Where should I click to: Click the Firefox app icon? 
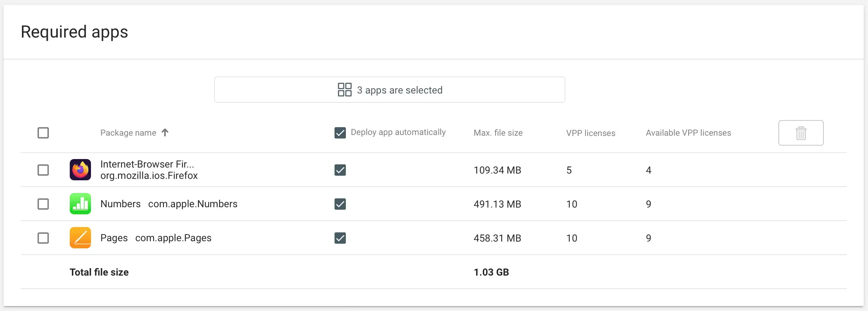point(80,170)
